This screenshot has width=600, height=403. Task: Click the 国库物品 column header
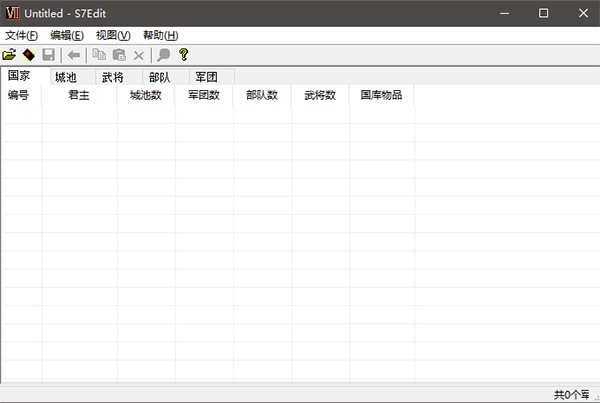click(x=381, y=96)
